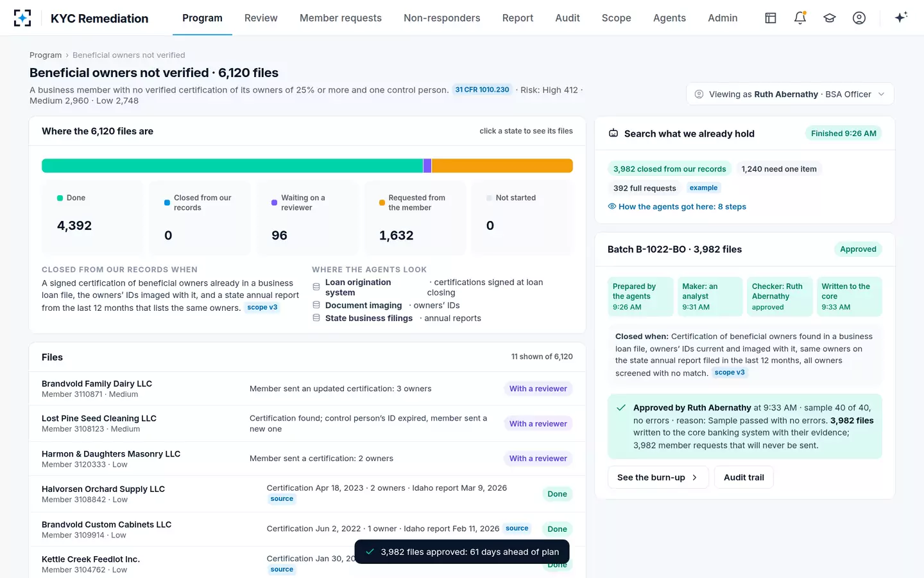Click the scope v3 tag in the Batch B-1022-BO panel

(730, 372)
